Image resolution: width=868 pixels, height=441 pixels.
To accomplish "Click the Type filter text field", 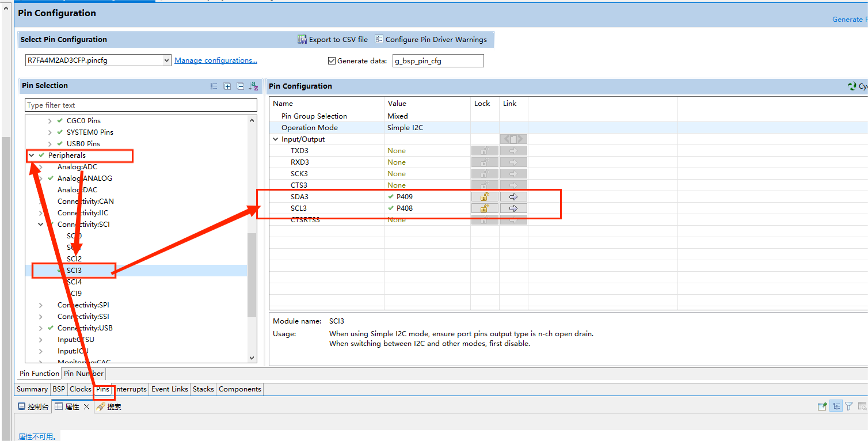I will [x=141, y=105].
